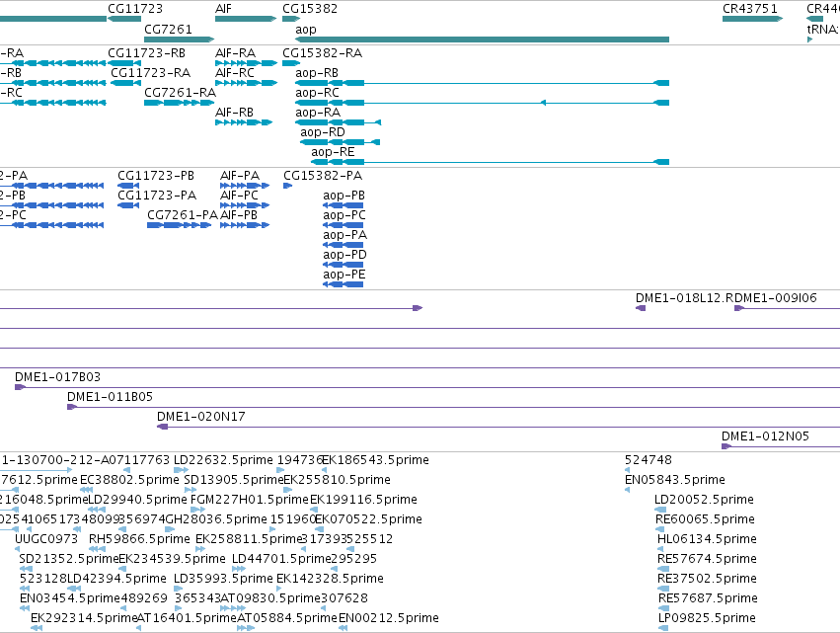Click the RE37502.5prime EST label
The width and height of the screenshot is (840, 633).
pyautogui.click(x=707, y=579)
